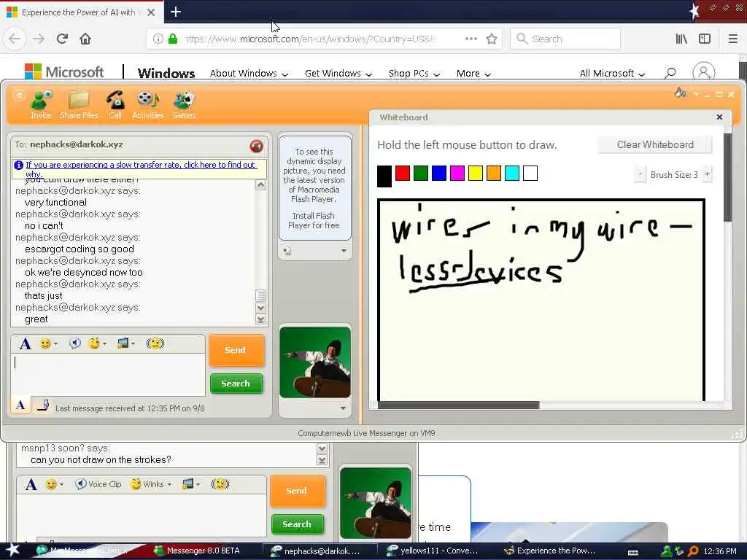Open slow transfer rate info link

click(x=141, y=169)
